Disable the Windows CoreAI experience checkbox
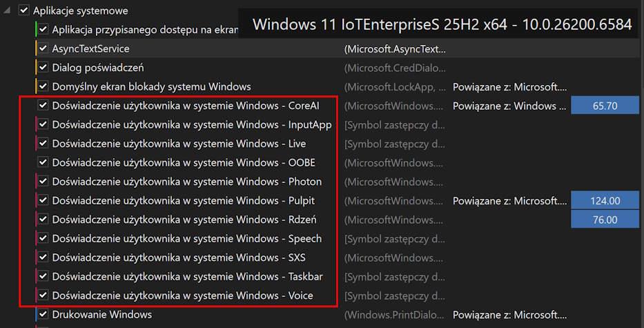Image resolution: width=644 pixels, height=328 pixels. pyautogui.click(x=43, y=106)
